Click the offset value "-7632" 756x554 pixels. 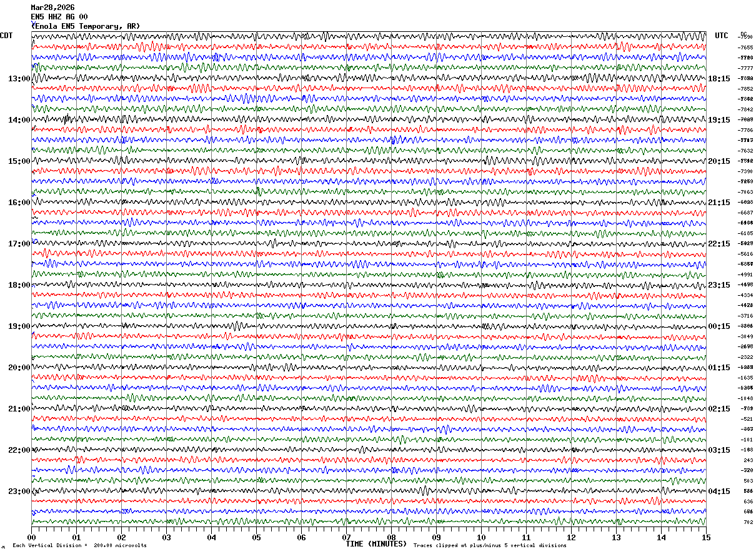(745, 151)
